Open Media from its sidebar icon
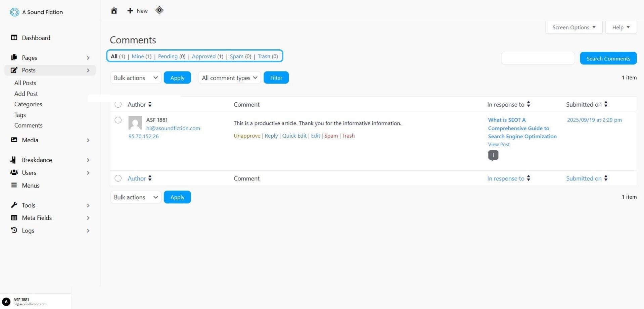The width and height of the screenshot is (644, 309). pyautogui.click(x=14, y=140)
